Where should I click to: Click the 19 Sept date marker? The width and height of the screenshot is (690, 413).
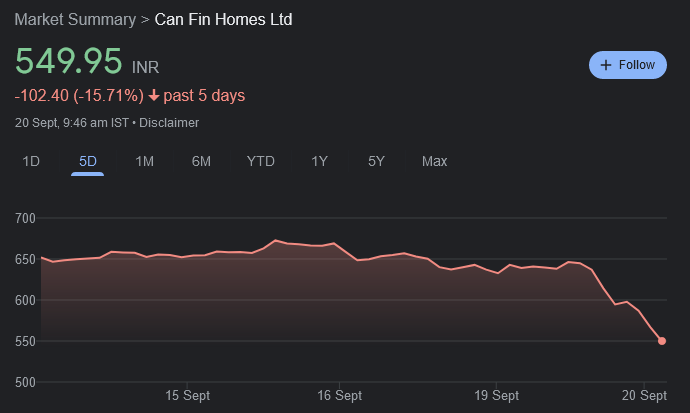click(496, 396)
